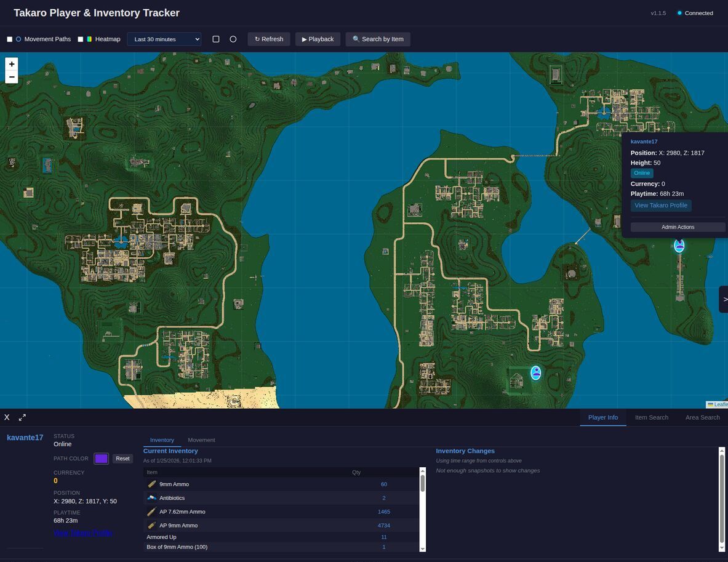Switch to the Item Search tab

(x=651, y=417)
